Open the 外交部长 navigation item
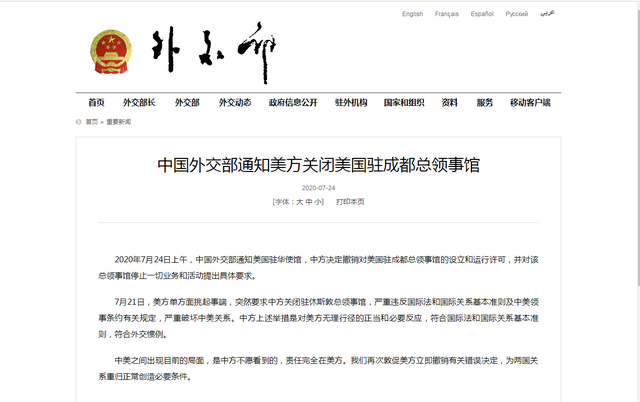Image resolution: width=640 pixels, height=402 pixels. coord(139,102)
